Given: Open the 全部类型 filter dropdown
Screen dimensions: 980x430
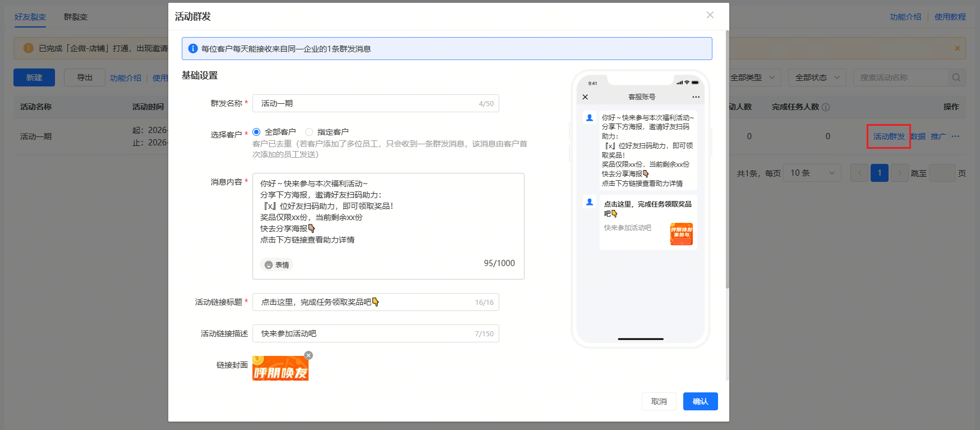Looking at the screenshot, I should click(752, 77).
